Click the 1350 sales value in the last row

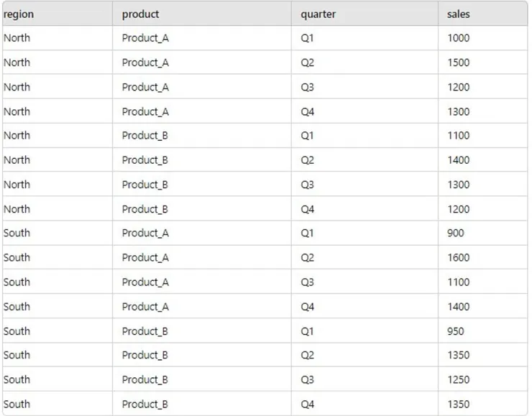[458, 404]
